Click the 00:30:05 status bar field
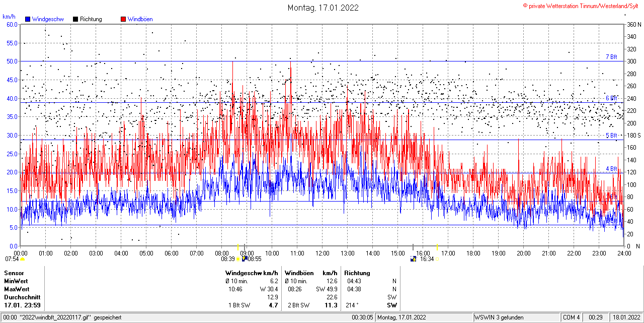This screenshot has width=644, height=323. click(x=363, y=317)
